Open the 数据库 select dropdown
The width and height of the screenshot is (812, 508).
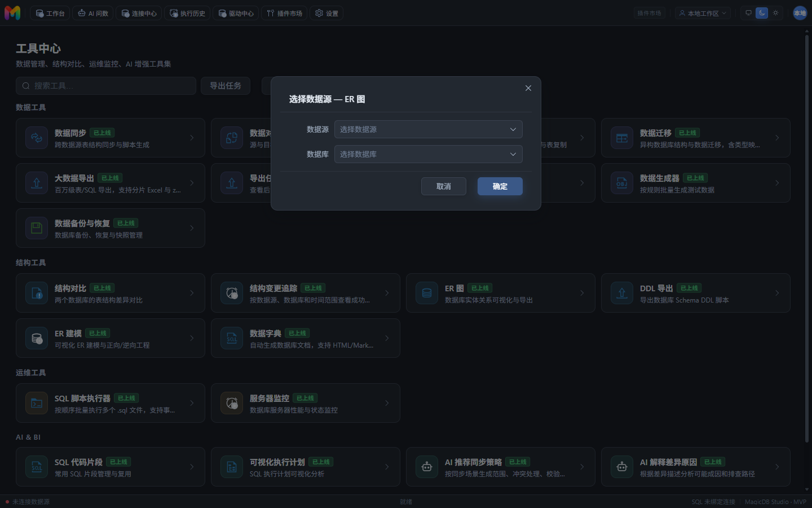pos(429,154)
